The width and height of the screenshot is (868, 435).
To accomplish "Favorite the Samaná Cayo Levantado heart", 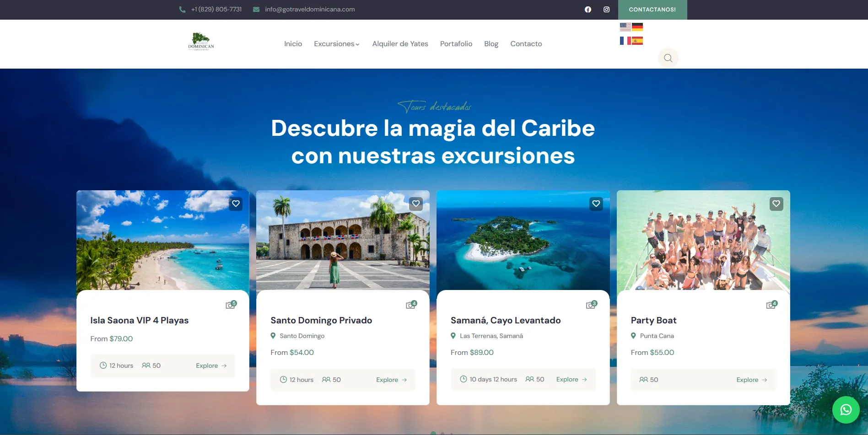I will [x=596, y=204].
